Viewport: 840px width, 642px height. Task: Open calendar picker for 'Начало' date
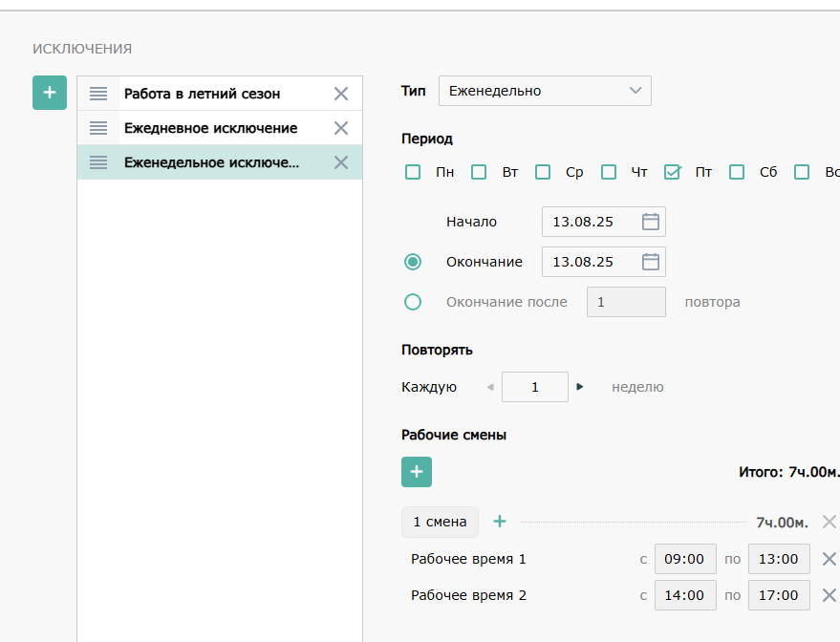(650, 222)
